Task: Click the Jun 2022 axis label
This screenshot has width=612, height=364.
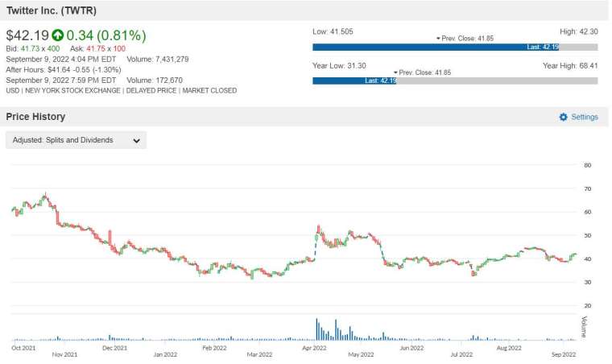Action: pyautogui.click(x=411, y=348)
